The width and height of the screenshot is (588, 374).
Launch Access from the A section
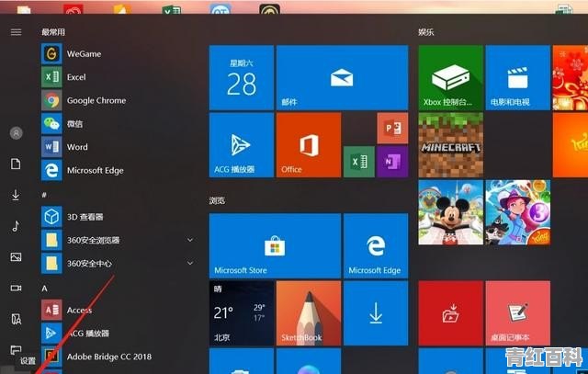pyautogui.click(x=117, y=310)
